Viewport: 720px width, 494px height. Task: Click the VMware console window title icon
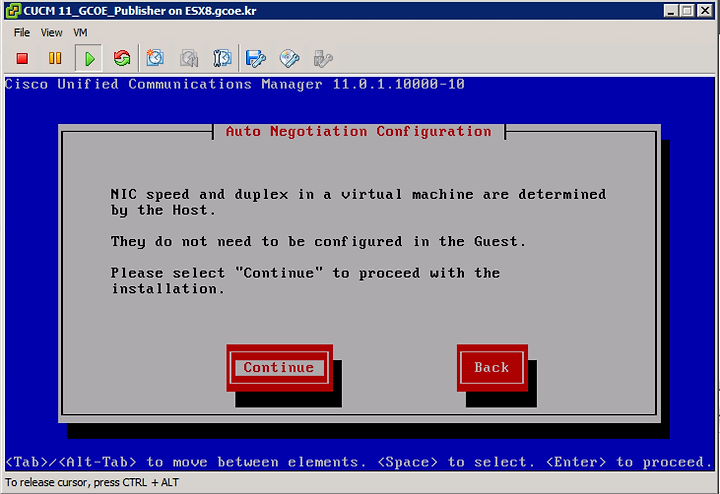coord(13,11)
